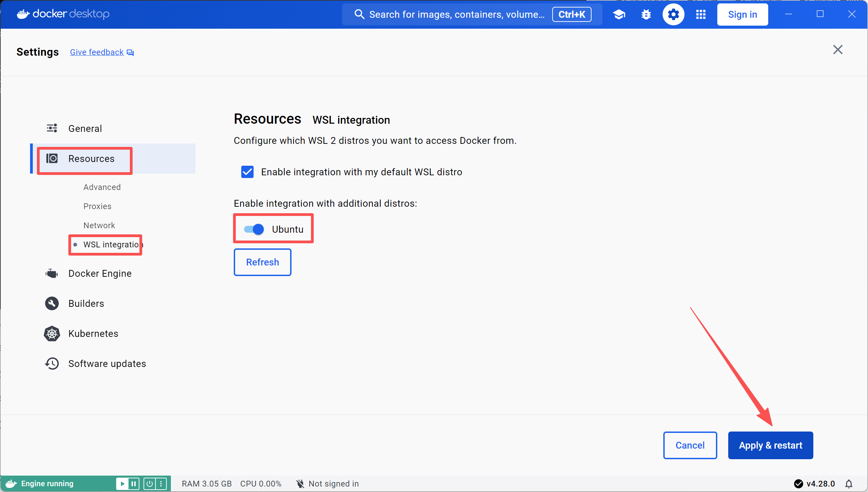Viewport: 868px width, 492px height.
Task: Click the Refresh button
Action: click(x=262, y=262)
